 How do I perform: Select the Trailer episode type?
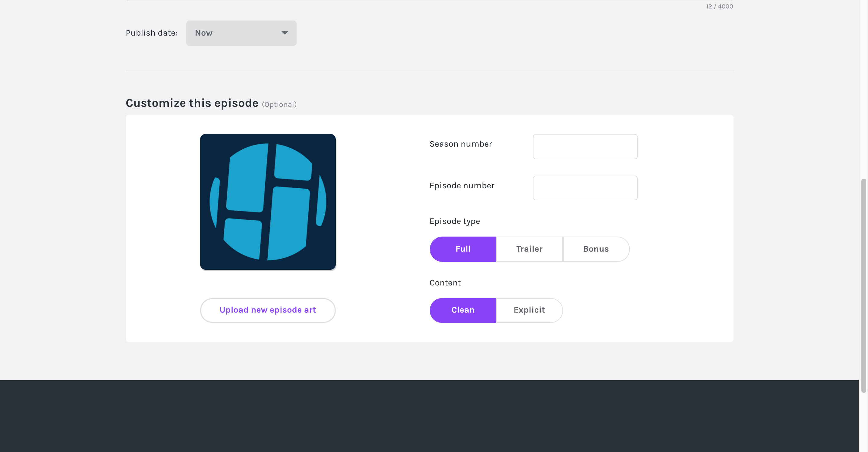coord(529,248)
